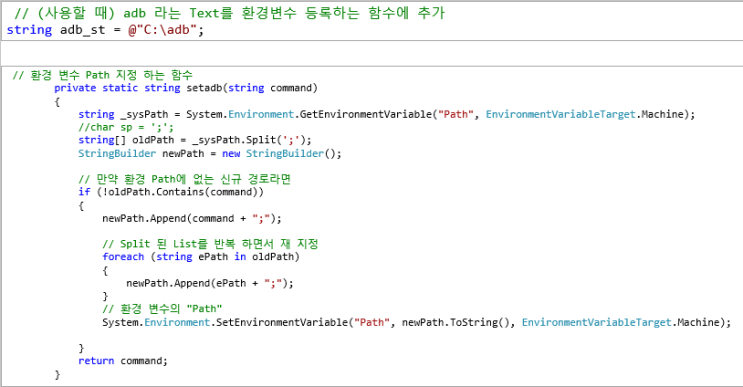Click the comment '// 환경 변수 Path 지정 하는 함수'
Image resolution: width=743 pixels, height=387 pixels.
[x=102, y=75]
